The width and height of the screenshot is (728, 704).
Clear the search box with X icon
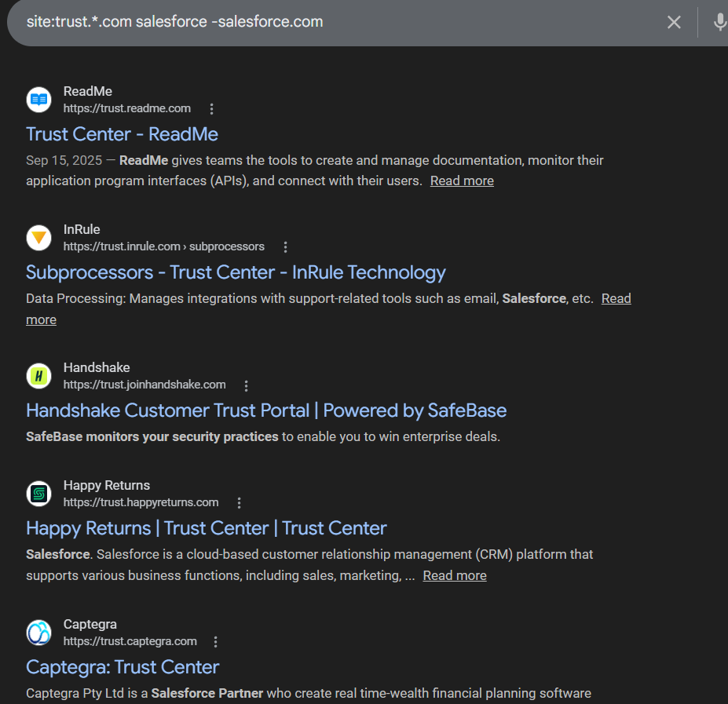(674, 22)
